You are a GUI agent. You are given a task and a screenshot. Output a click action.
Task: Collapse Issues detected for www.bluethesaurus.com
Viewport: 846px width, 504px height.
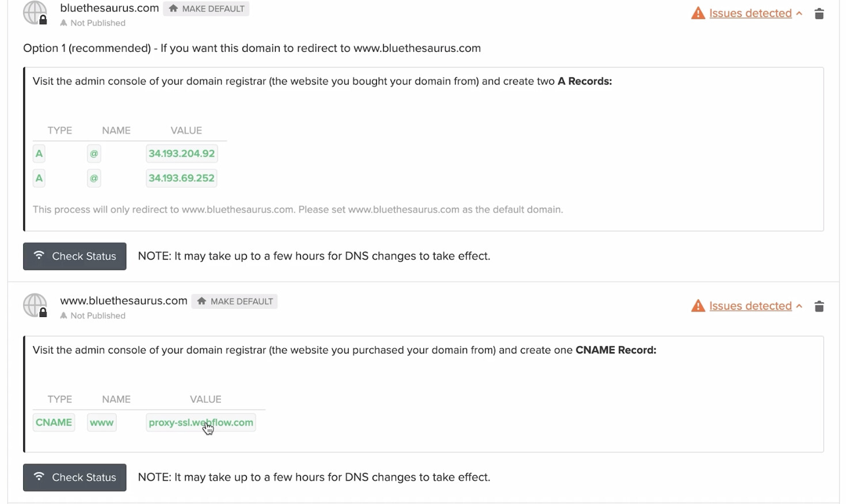(750, 306)
